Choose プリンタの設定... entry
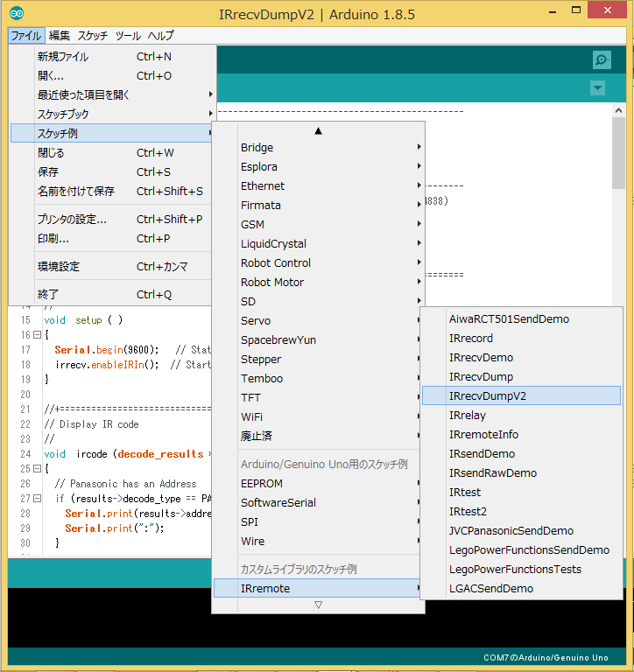Image resolution: width=634 pixels, height=672 pixels. tap(111, 220)
